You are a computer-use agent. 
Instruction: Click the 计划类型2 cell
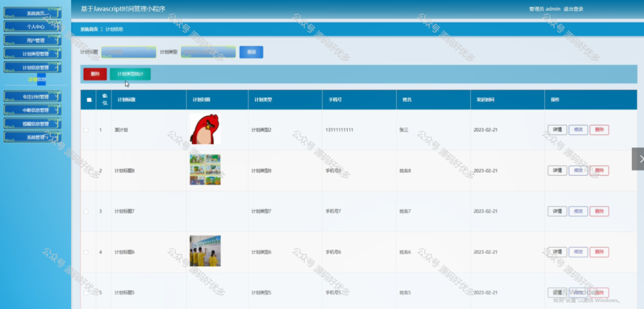click(x=261, y=130)
